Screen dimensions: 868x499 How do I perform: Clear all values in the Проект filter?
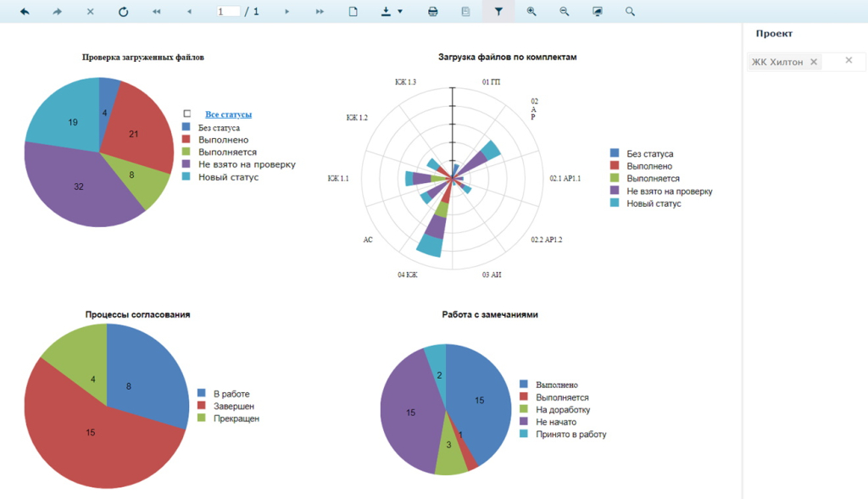click(849, 60)
